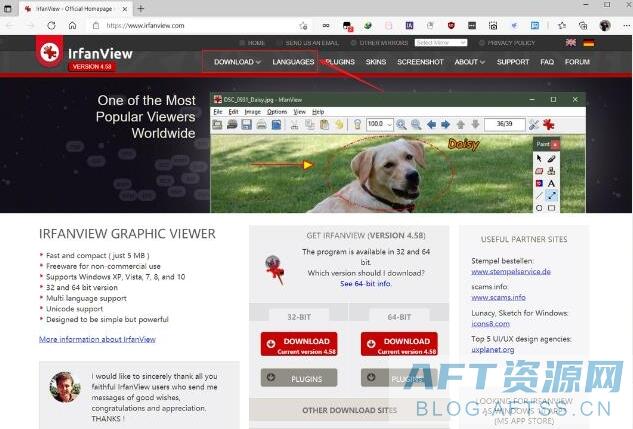Switch site language with the UK flag
The image size is (633, 429).
pyautogui.click(x=571, y=43)
